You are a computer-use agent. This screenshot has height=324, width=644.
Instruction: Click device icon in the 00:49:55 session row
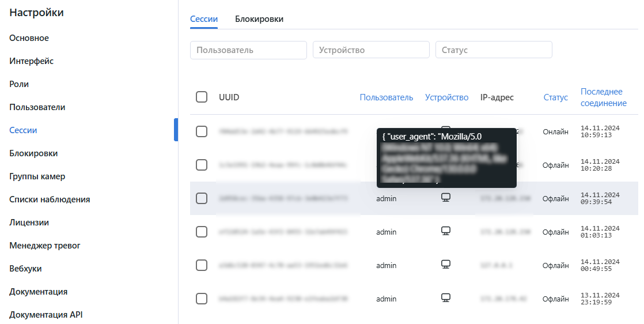click(x=445, y=265)
